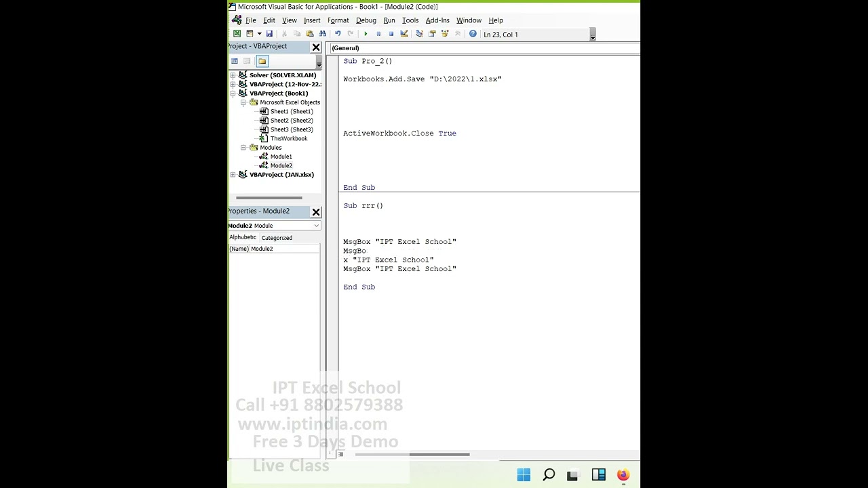Open the (General) object combo box

point(484,48)
